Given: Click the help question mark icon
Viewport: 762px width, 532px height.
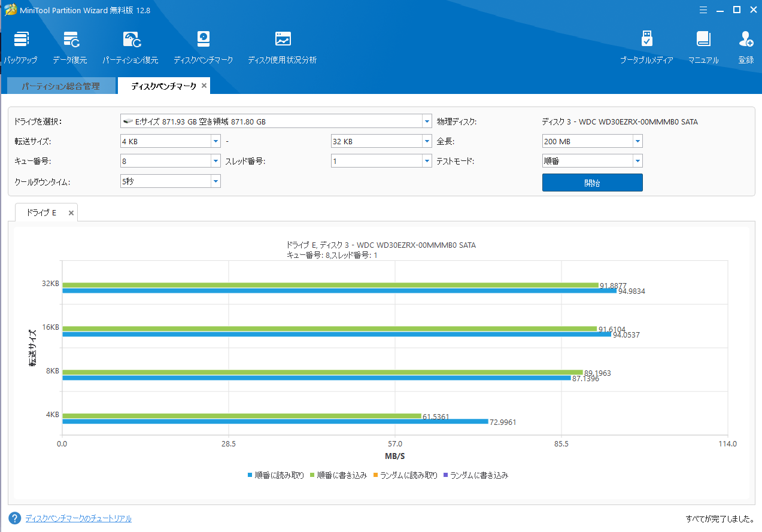Looking at the screenshot, I should click(x=15, y=518).
